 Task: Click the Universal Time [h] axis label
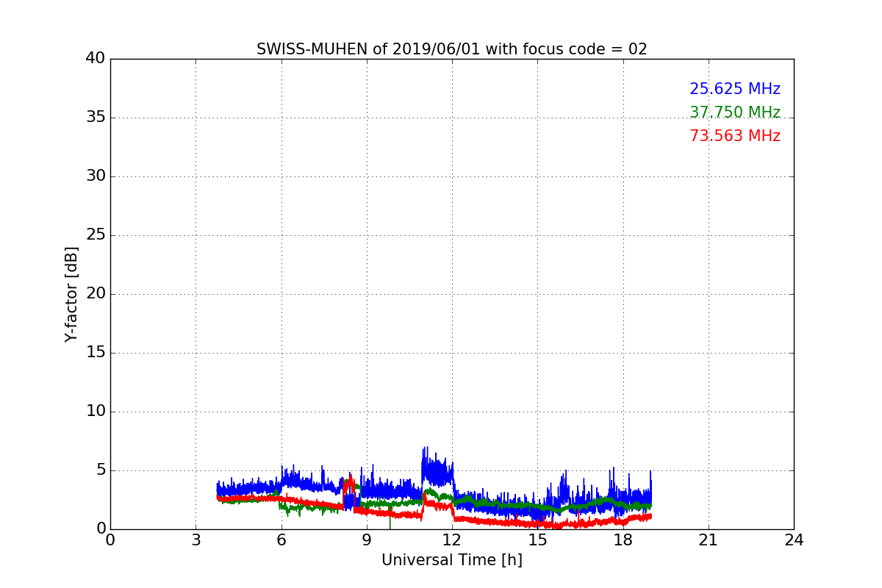click(452, 560)
